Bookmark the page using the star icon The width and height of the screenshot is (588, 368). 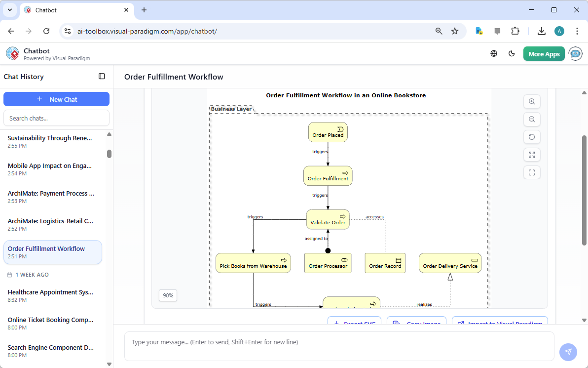(455, 31)
